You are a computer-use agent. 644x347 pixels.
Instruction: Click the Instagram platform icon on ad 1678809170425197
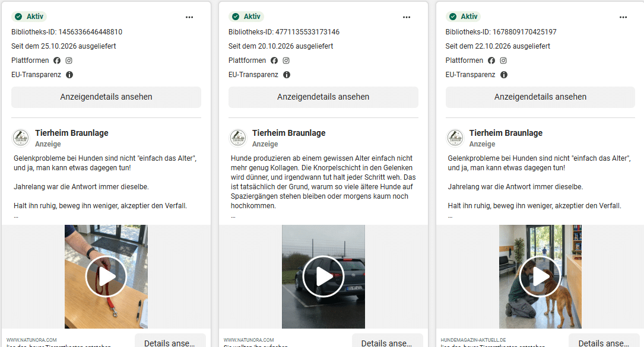[x=503, y=61]
